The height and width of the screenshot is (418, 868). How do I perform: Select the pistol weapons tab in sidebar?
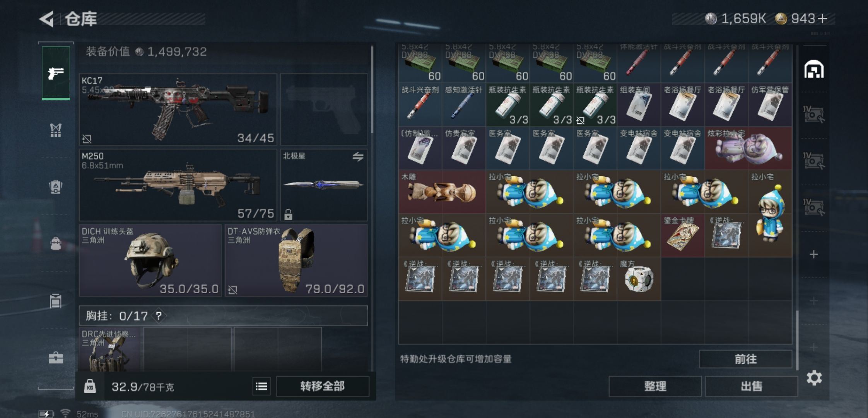point(56,73)
